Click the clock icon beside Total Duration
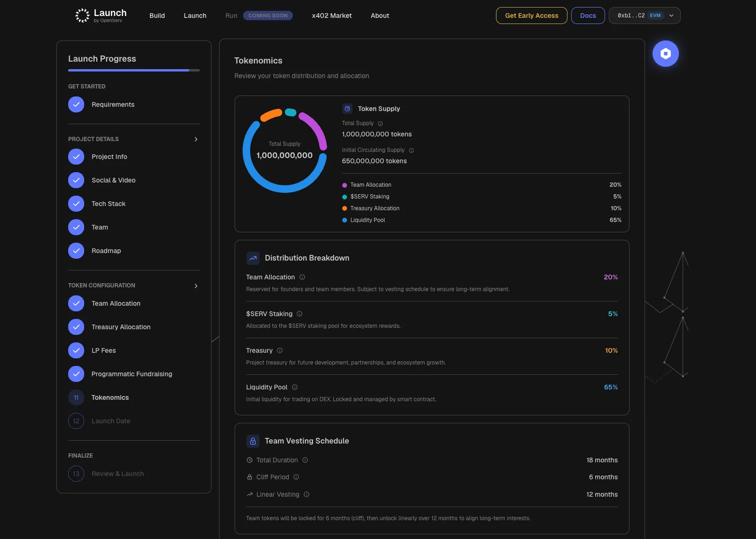This screenshot has width=756, height=539. click(250, 460)
